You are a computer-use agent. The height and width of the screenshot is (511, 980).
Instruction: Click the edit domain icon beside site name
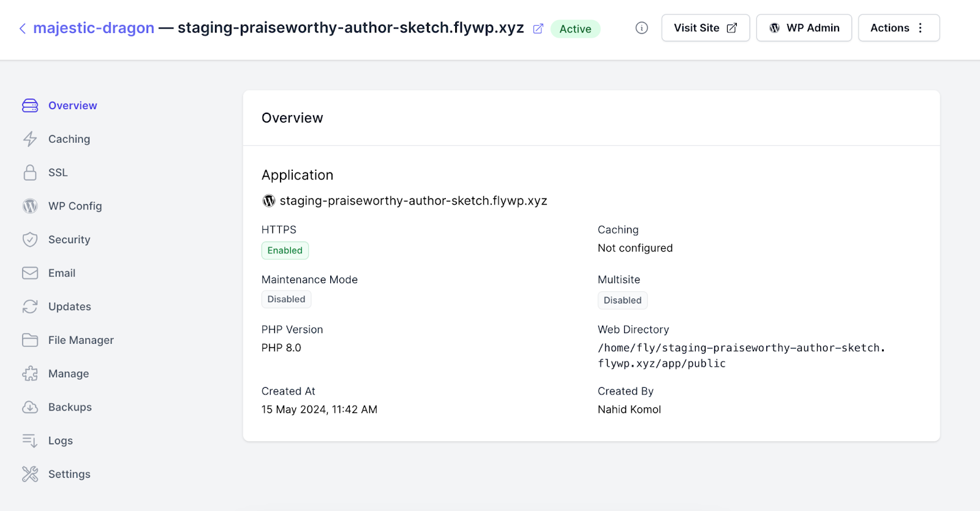coord(538,29)
